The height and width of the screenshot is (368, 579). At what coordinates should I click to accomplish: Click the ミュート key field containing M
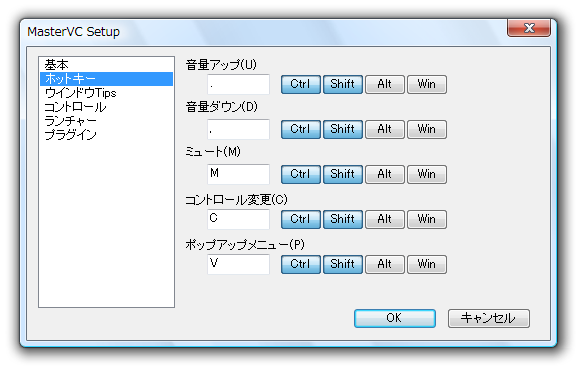tap(238, 174)
